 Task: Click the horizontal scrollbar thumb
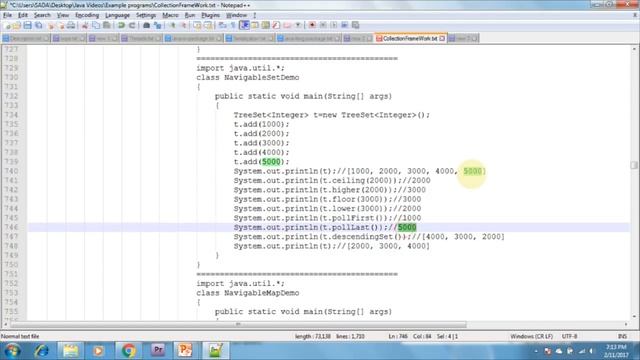coord(238,324)
